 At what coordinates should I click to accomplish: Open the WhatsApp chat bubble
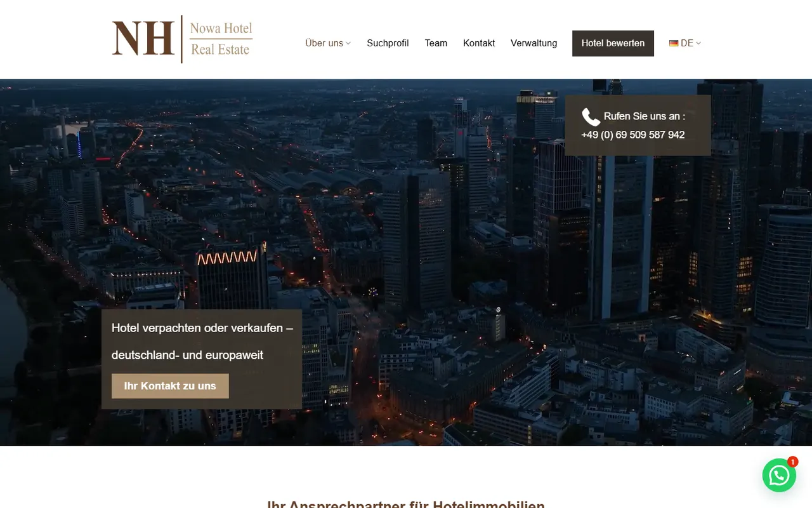[x=779, y=475]
